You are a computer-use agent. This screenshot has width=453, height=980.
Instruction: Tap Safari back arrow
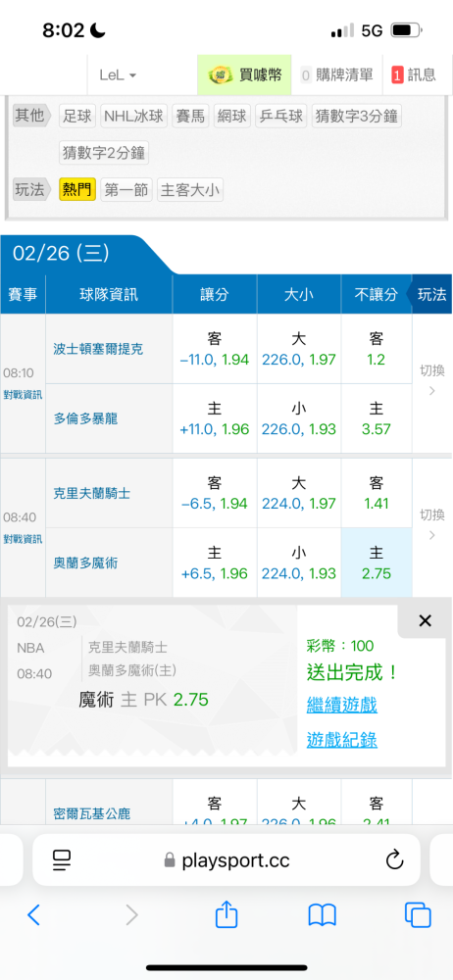[x=33, y=915]
